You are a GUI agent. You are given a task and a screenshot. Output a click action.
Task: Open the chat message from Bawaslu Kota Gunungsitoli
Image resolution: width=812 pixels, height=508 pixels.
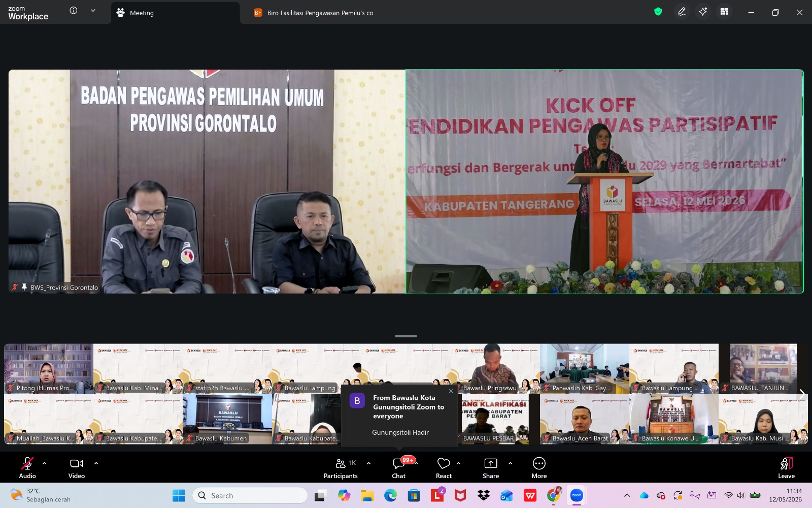click(399, 416)
